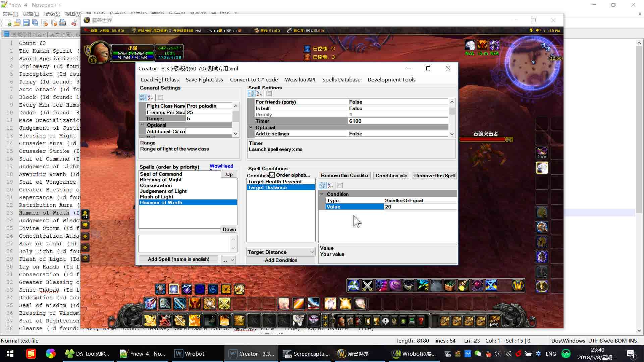The image size is (644, 362).
Task: Toggle the Condition checkbox in Spell Conditions
Action: click(272, 175)
